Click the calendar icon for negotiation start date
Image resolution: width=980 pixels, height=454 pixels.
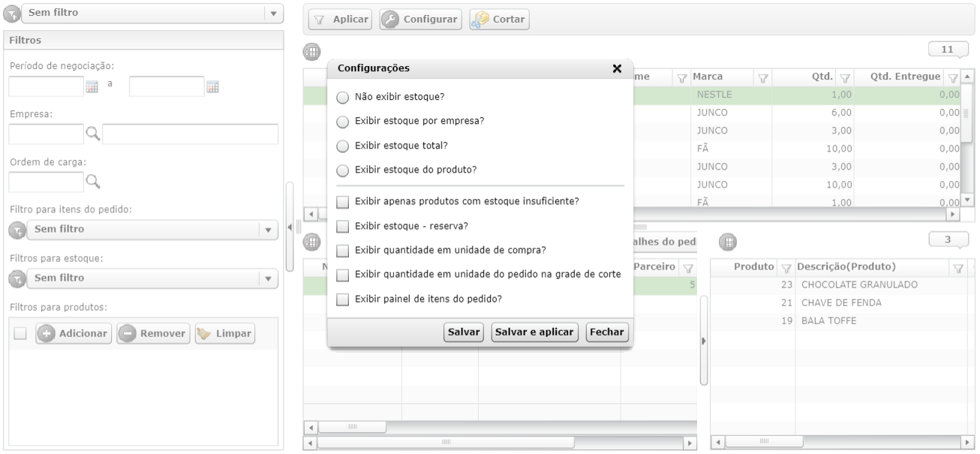pyautogui.click(x=92, y=87)
